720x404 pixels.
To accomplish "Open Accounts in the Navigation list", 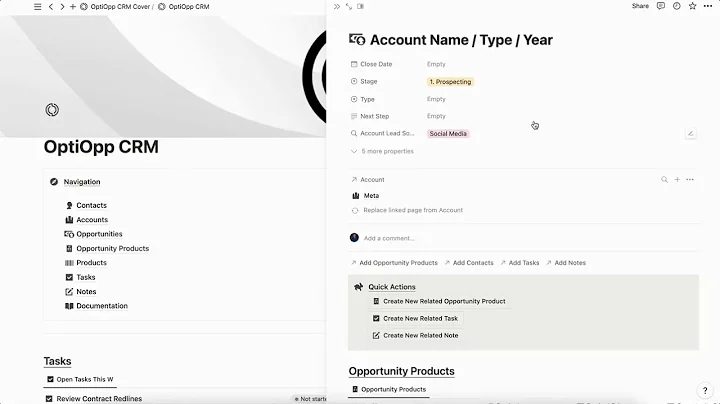I will point(87,220).
